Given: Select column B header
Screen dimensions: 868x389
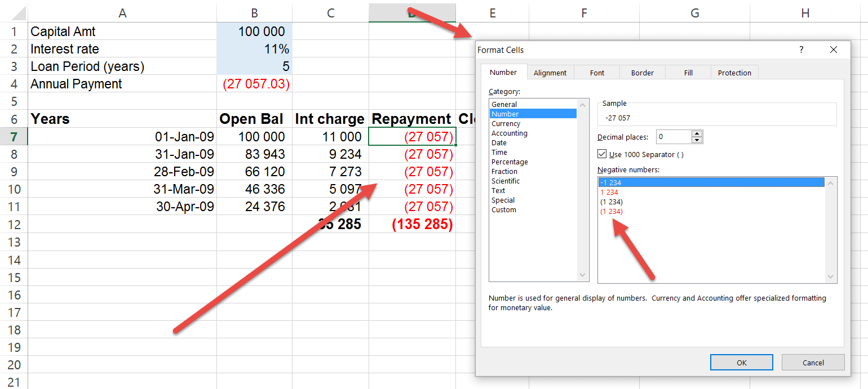Looking at the screenshot, I should pyautogui.click(x=254, y=13).
